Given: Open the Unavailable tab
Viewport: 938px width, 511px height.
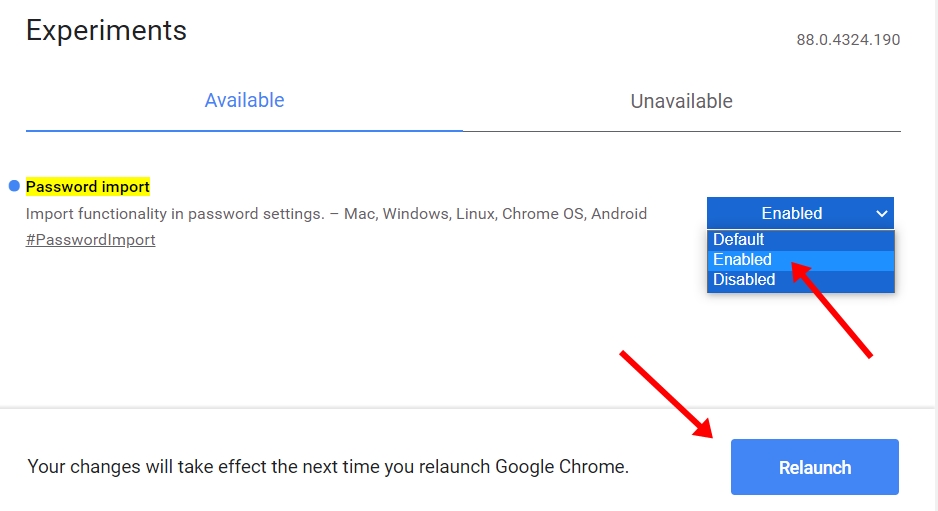Looking at the screenshot, I should [681, 101].
